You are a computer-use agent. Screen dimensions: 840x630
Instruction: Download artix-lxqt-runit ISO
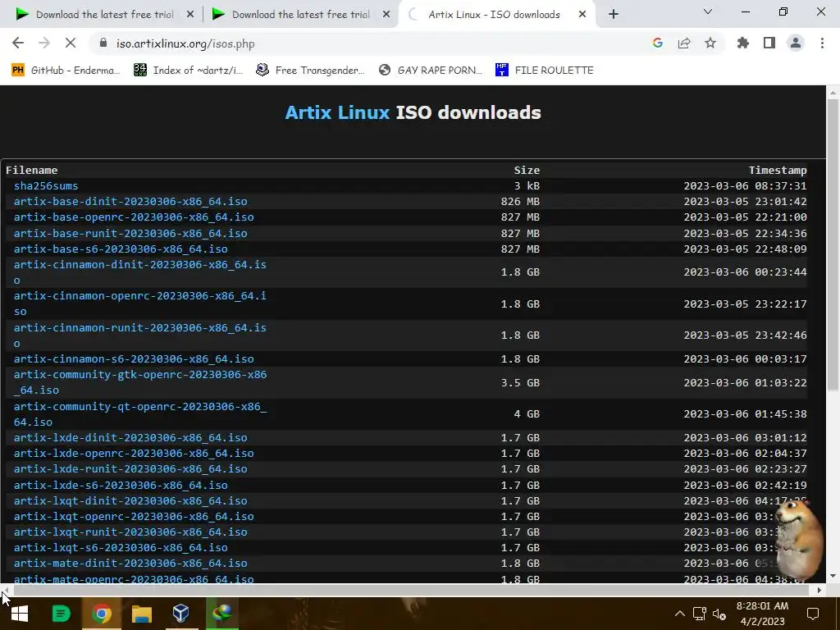tap(130, 532)
